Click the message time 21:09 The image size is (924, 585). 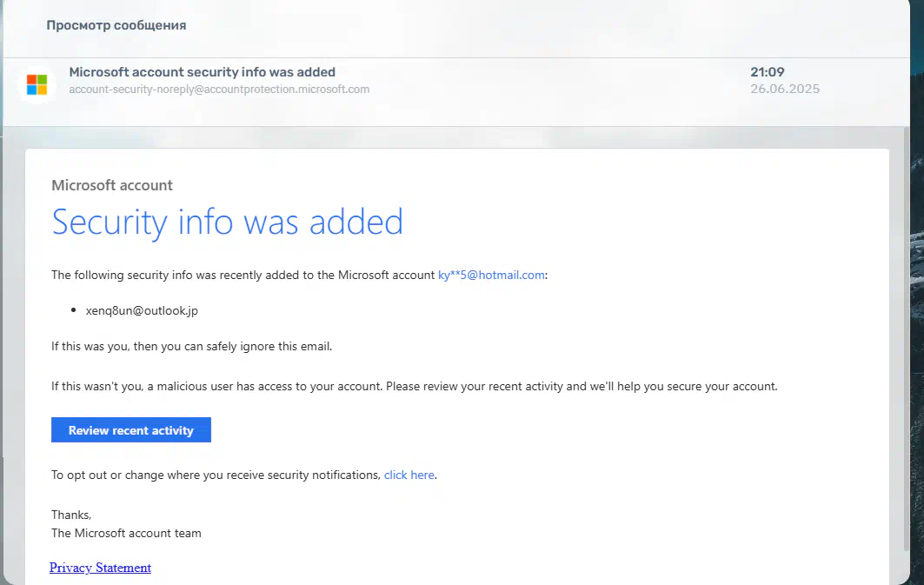coord(768,72)
